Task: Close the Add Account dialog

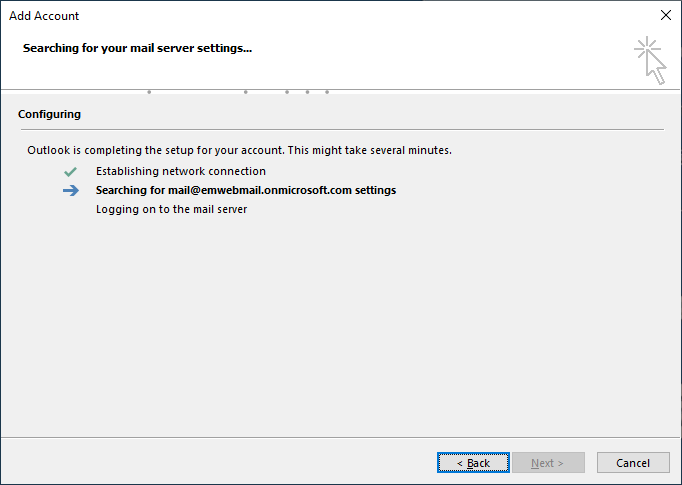Action: (x=666, y=16)
